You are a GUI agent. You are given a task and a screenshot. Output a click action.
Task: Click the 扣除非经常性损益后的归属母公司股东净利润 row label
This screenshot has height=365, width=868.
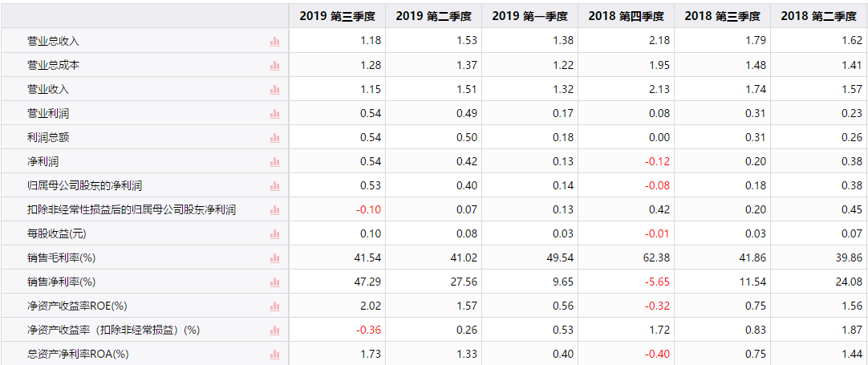click(132, 210)
